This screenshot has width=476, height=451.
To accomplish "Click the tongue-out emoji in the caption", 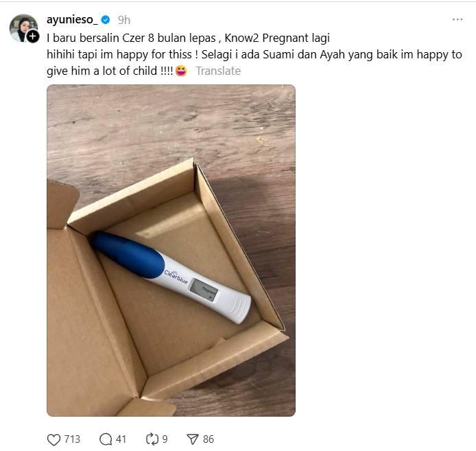I will (x=181, y=71).
